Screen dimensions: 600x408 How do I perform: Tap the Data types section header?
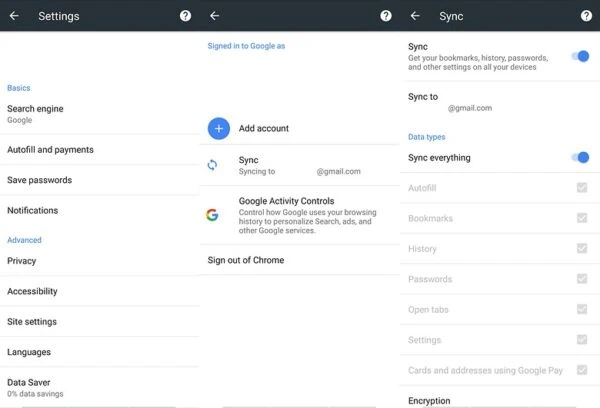(427, 137)
